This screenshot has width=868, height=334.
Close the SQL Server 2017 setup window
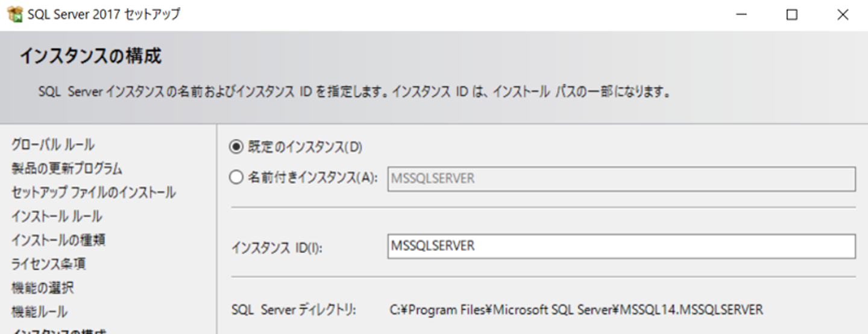point(843,15)
